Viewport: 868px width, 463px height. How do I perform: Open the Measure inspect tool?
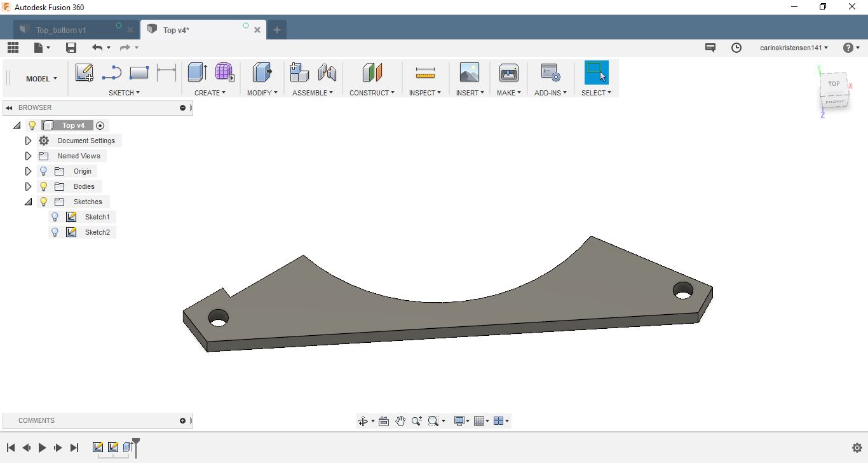425,73
